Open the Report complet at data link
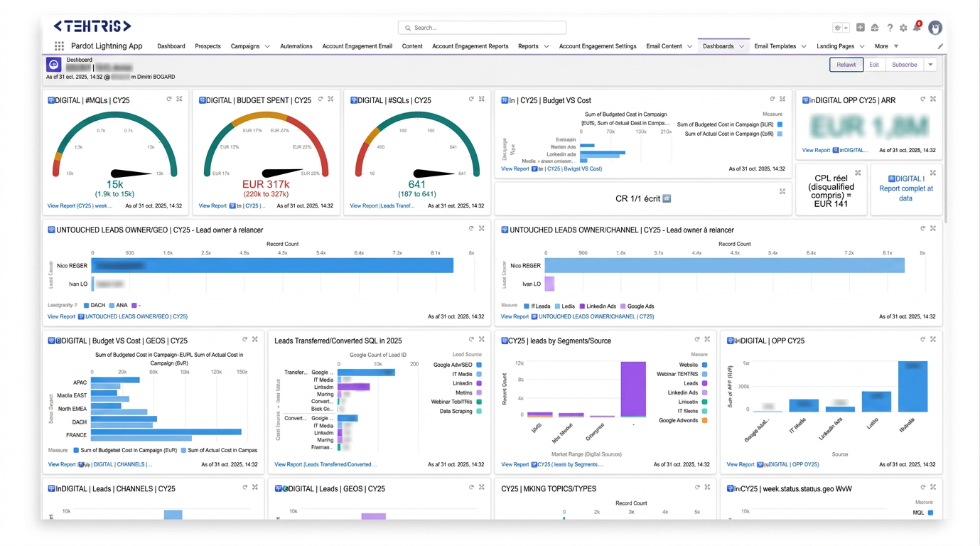The height and width of the screenshot is (546, 980). 906,188
